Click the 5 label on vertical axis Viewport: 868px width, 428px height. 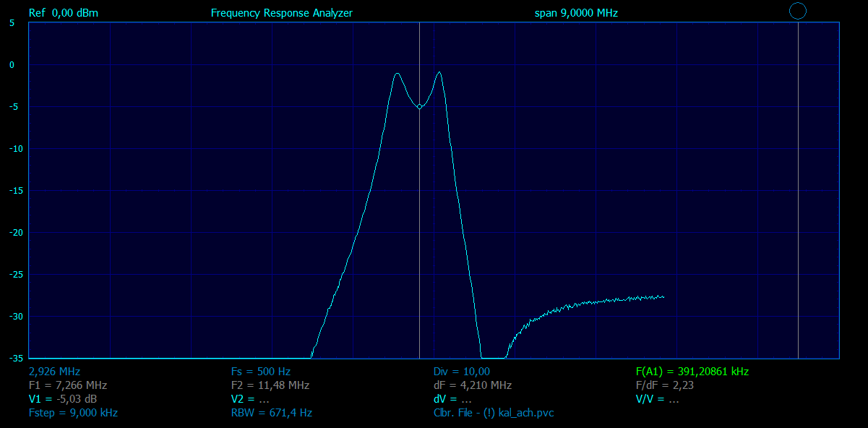(12, 23)
